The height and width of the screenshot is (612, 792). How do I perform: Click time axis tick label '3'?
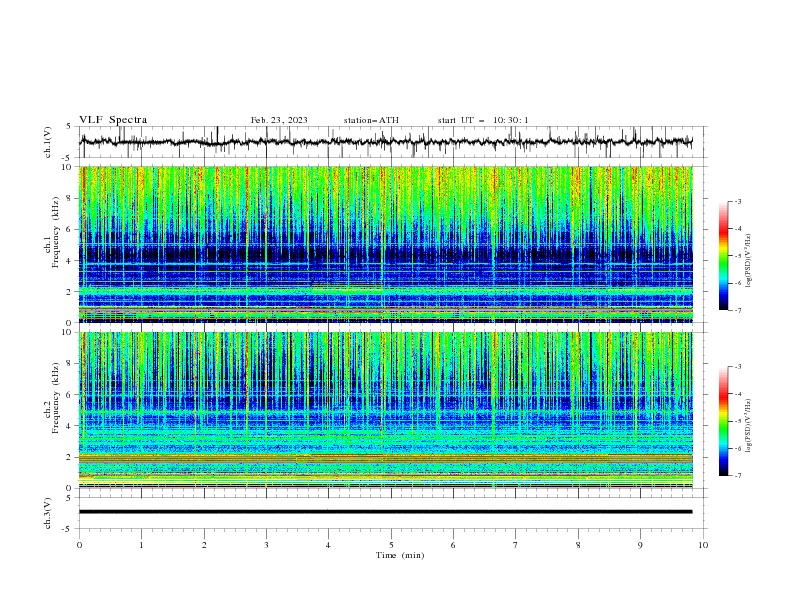tap(266, 545)
